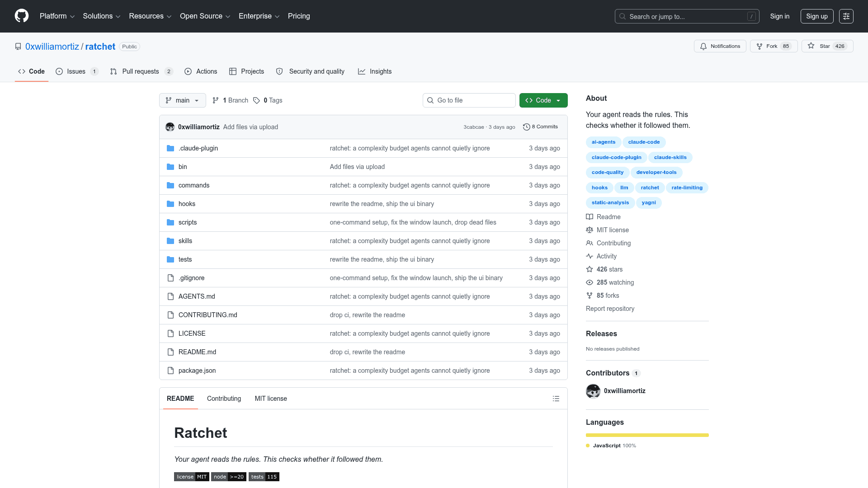Expand the Enterprise menu

259,16
